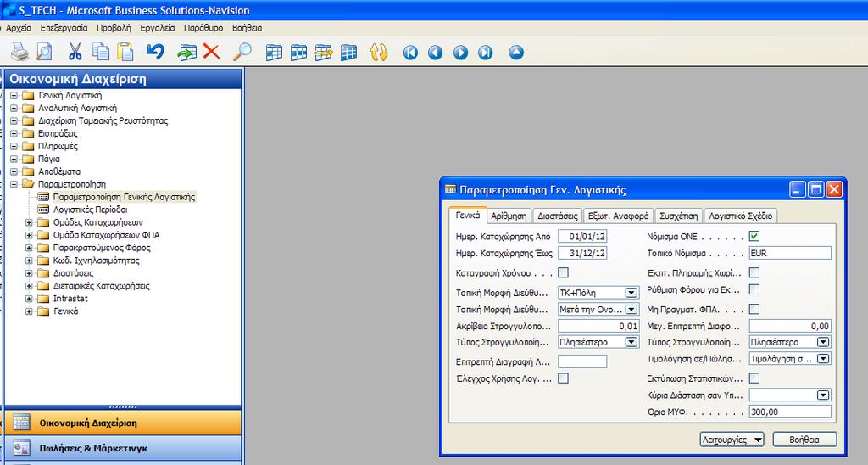Toggle Μη Πραγματ. ΦΠΑ checkbox

tap(754, 309)
